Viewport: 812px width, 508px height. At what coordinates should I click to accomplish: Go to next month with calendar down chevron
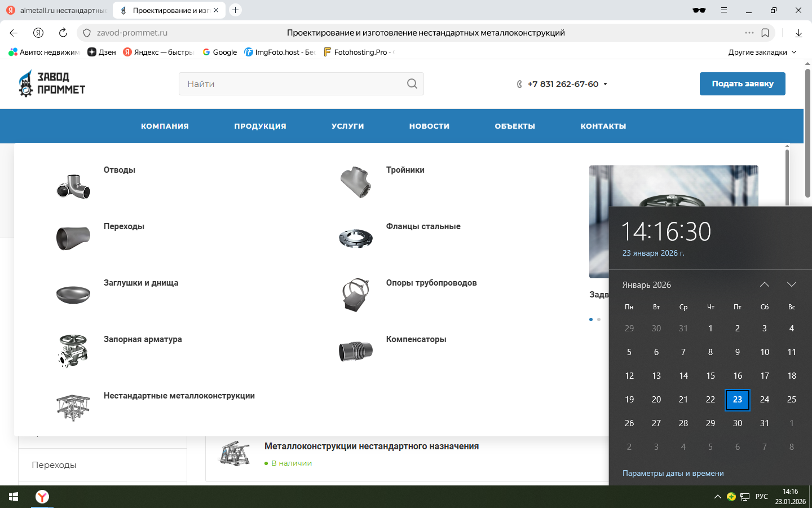792,284
